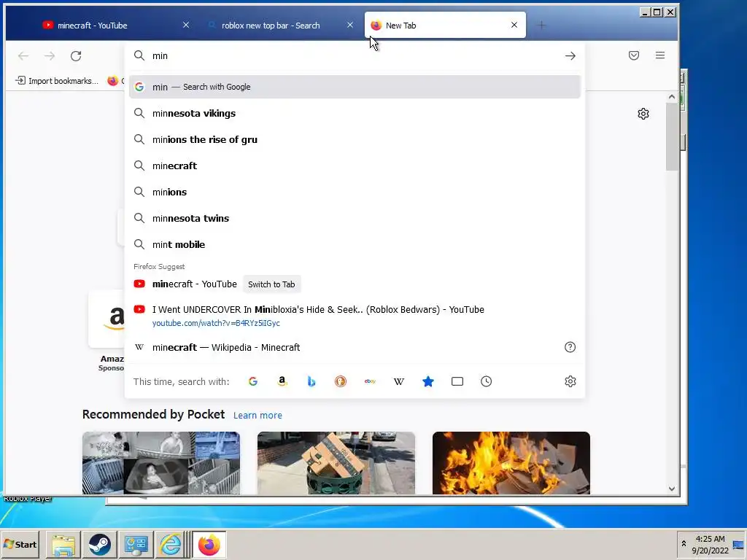Search this time with Amazon icon
Image resolution: width=747 pixels, height=560 pixels.
(282, 381)
